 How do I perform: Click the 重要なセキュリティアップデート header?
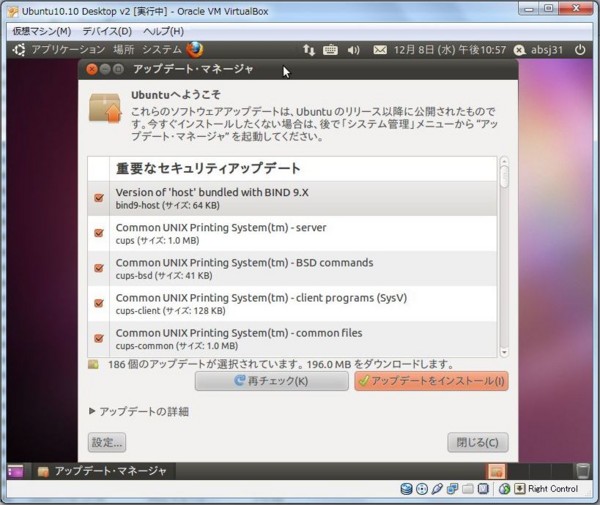coord(208,169)
